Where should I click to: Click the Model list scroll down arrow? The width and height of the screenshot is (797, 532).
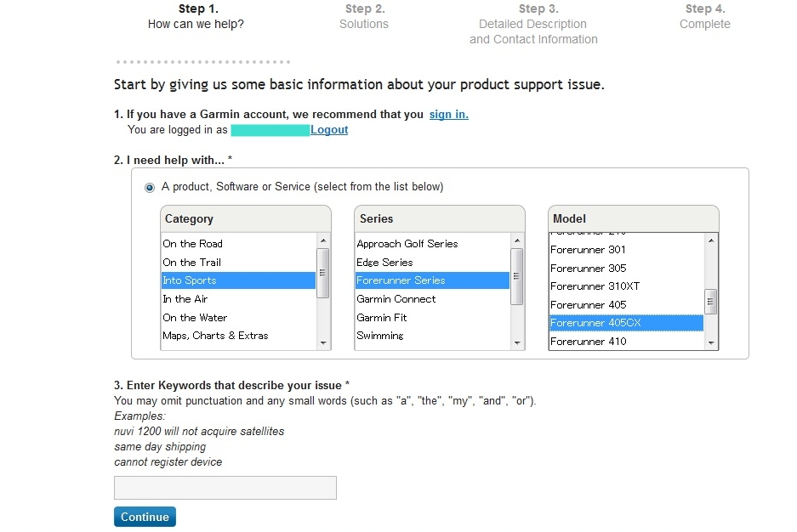(710, 343)
